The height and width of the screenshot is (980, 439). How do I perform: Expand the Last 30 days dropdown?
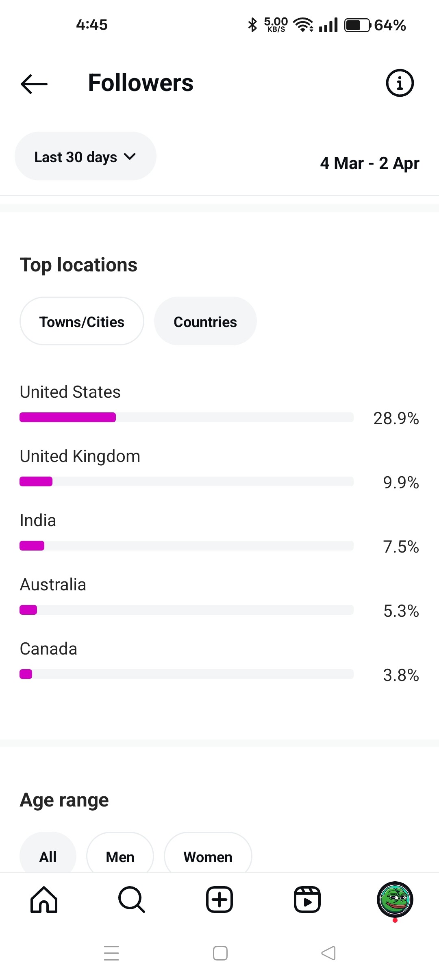[x=85, y=156]
